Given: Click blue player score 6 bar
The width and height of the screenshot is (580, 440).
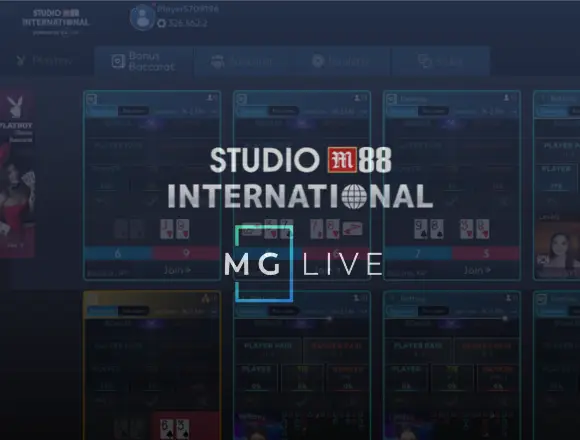Looking at the screenshot, I should (x=118, y=253).
